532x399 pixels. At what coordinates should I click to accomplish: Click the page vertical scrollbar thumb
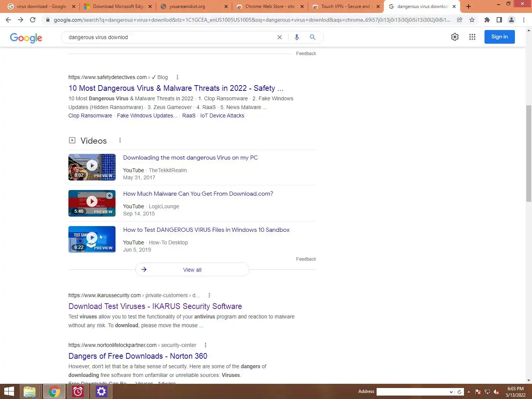(x=529, y=154)
